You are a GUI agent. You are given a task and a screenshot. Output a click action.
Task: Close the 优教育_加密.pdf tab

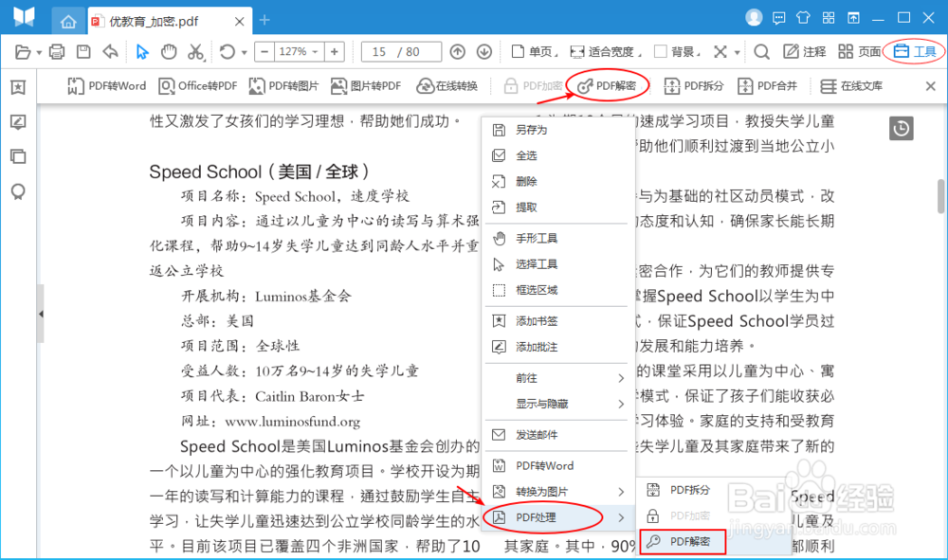(240, 22)
